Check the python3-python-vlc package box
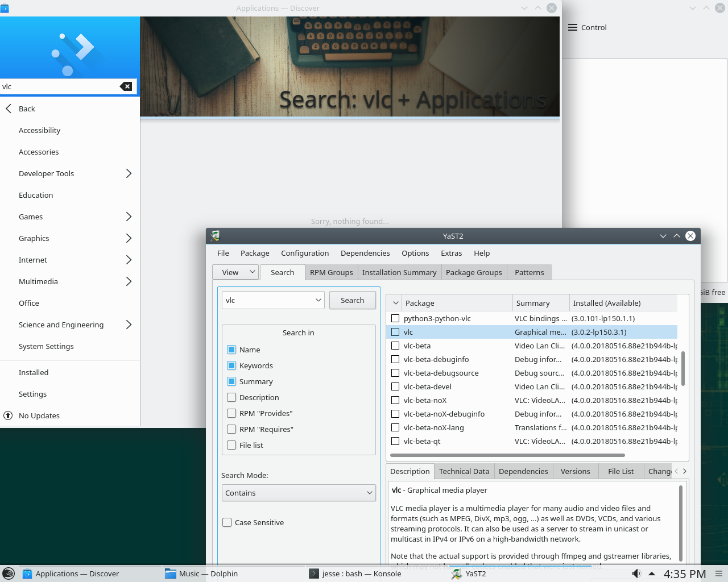728x582 pixels. point(395,318)
